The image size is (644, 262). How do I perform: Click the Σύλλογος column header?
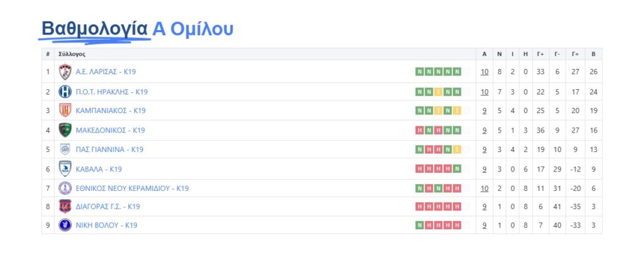pyautogui.click(x=72, y=54)
